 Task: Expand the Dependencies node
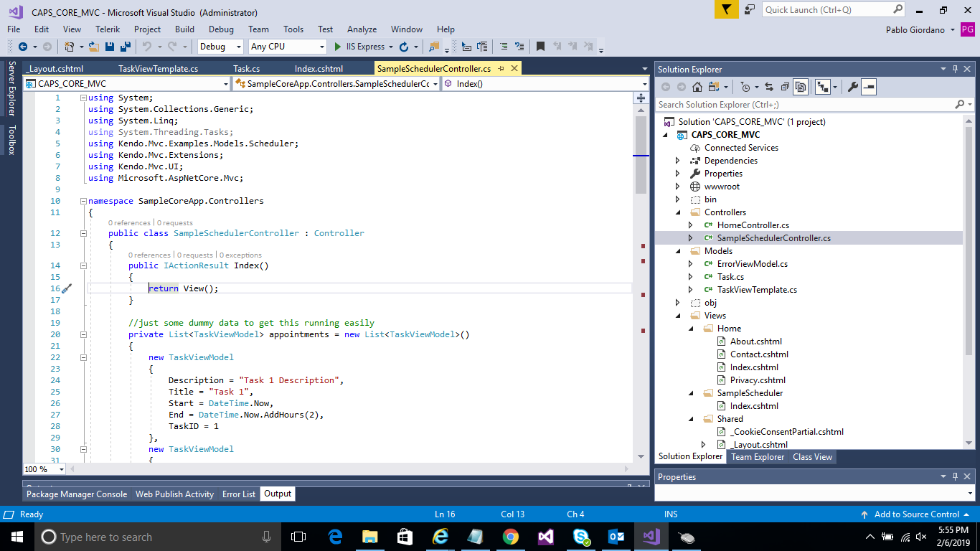pos(677,161)
